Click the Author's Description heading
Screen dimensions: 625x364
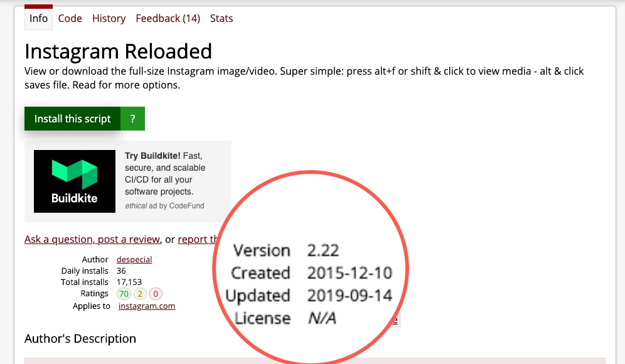80,338
